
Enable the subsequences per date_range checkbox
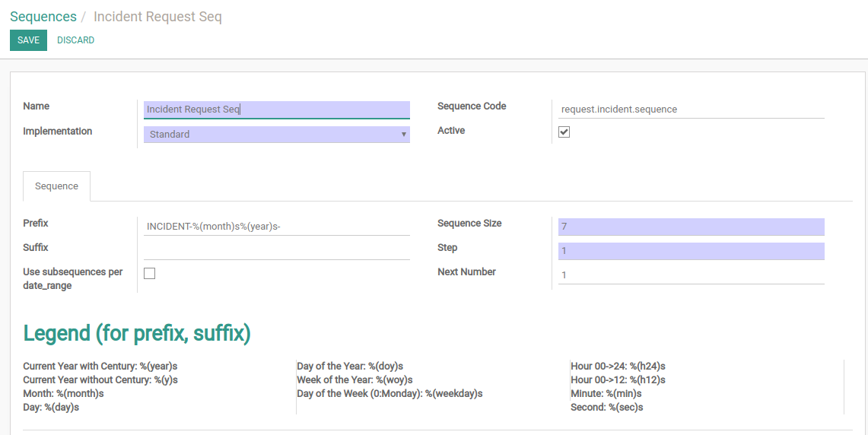tap(150, 274)
